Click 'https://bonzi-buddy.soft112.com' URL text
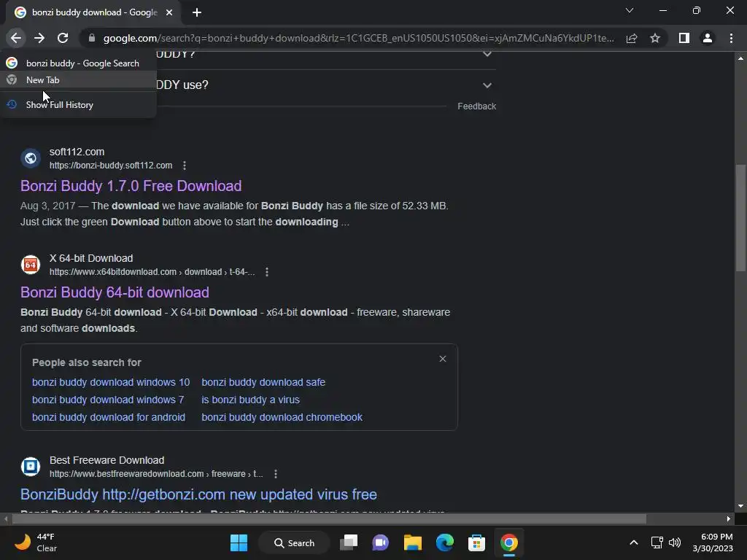Screen dimensions: 747x560 (x=111, y=166)
